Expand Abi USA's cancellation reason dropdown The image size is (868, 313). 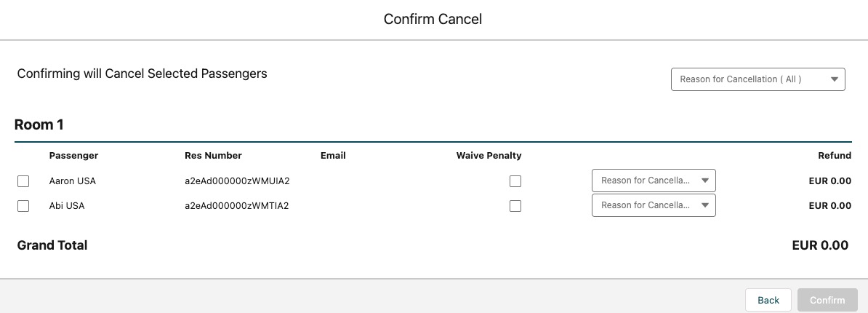point(654,205)
